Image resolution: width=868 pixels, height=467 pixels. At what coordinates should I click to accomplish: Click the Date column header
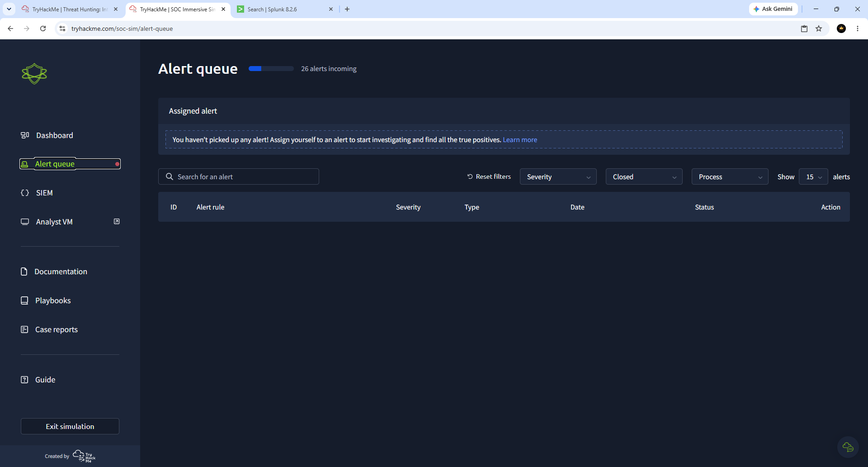pyautogui.click(x=577, y=207)
